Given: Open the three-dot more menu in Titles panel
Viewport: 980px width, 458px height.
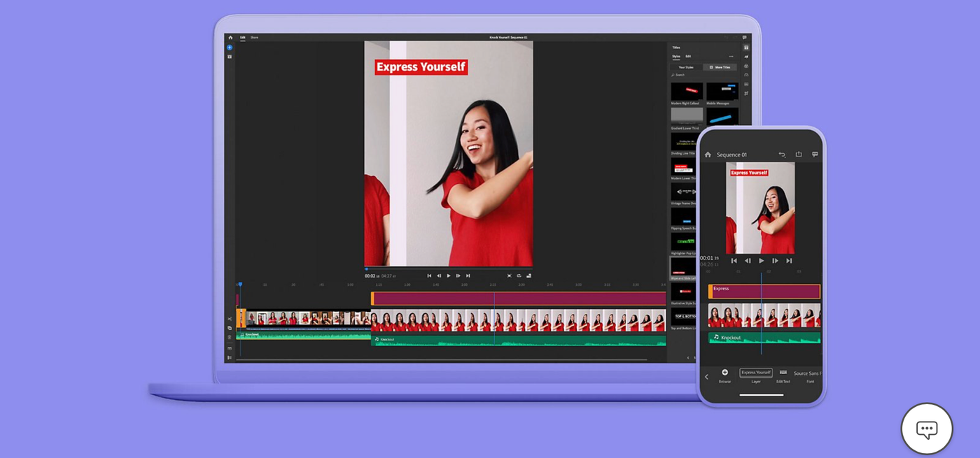Looking at the screenshot, I should pos(731,57).
